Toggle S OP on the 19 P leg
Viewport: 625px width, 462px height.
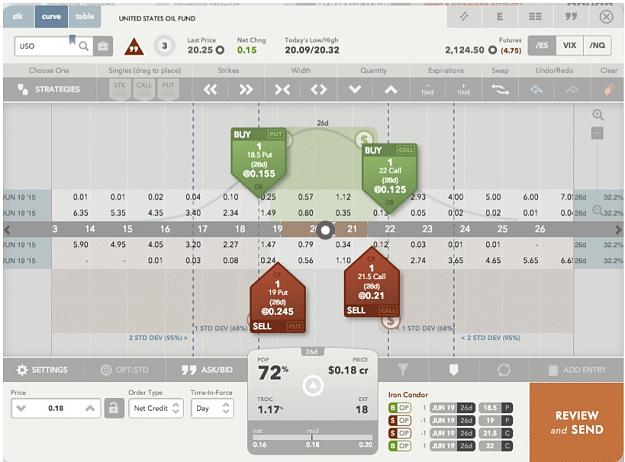[399, 421]
